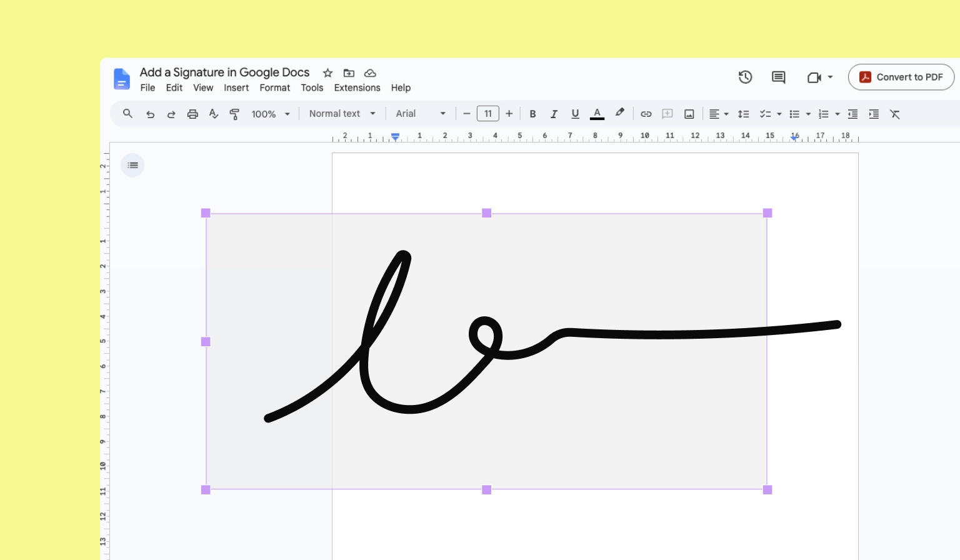Image resolution: width=960 pixels, height=560 pixels.
Task: Open the 100% zoom dropdown
Action: (x=271, y=114)
